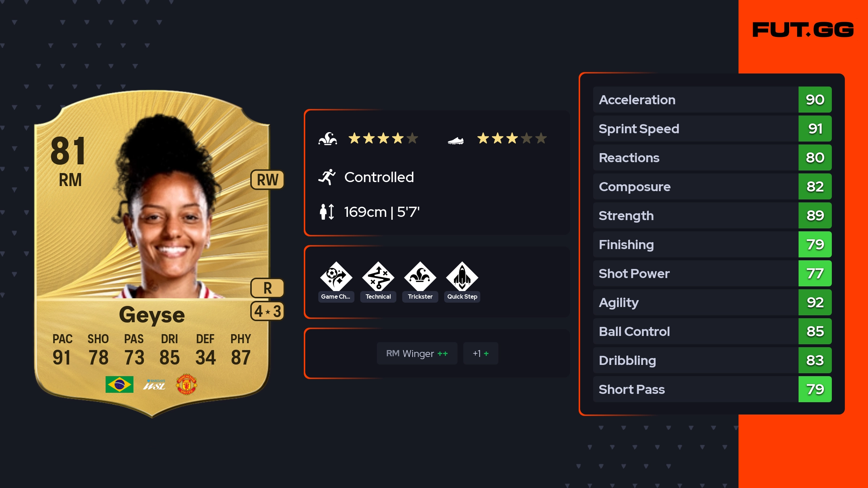The width and height of the screenshot is (868, 488).
Task: Click the skill moves star rating icon
Action: coord(328,139)
